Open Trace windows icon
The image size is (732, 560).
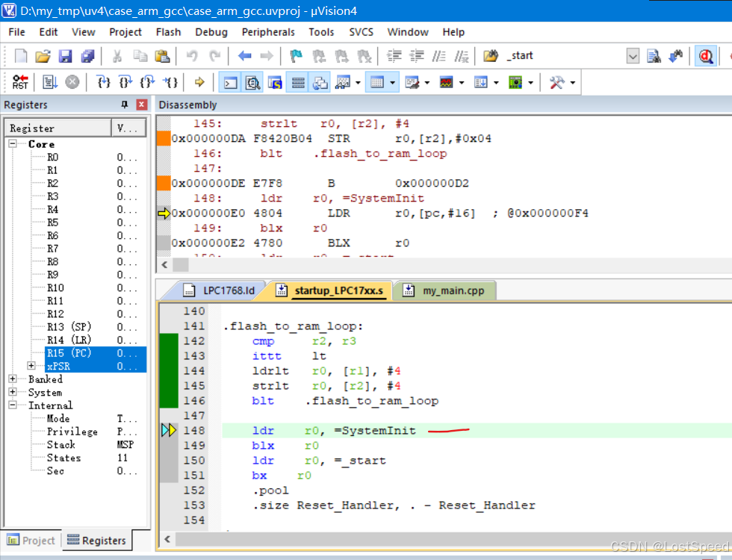(x=481, y=83)
